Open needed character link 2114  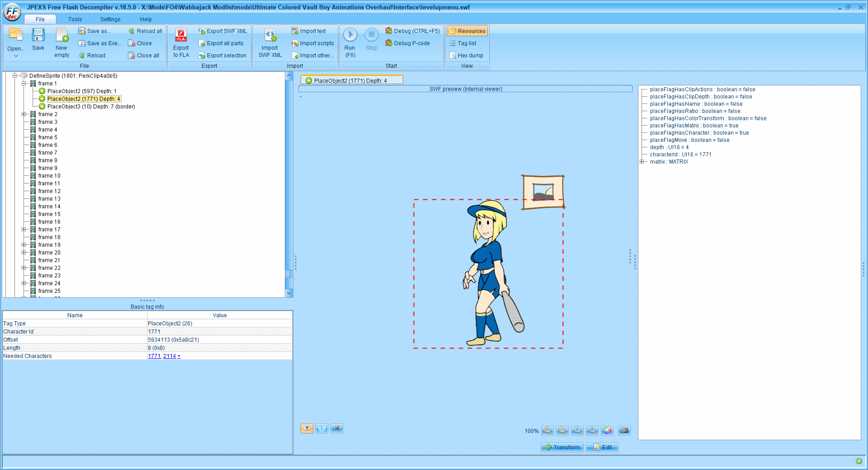point(170,356)
